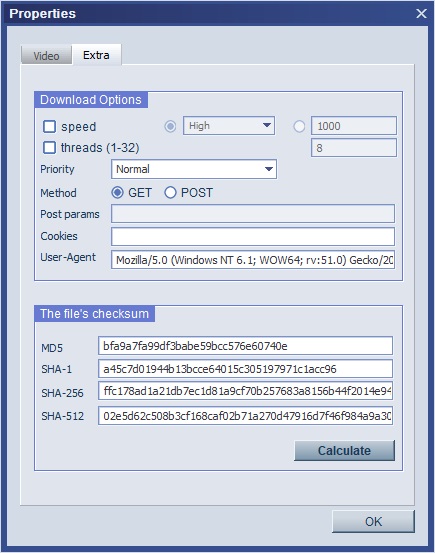Choose the POST method radio button
The width and height of the screenshot is (435, 553).
170,193
